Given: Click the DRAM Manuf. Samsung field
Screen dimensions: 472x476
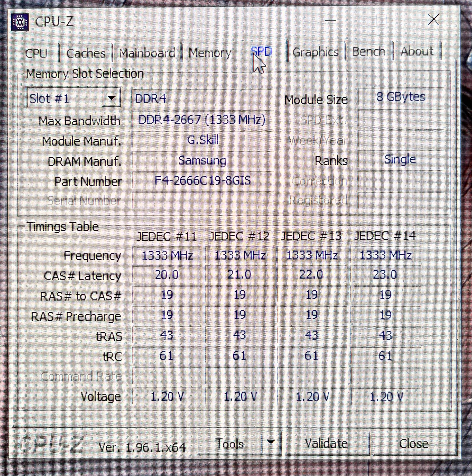Looking at the screenshot, I should 202,160.
